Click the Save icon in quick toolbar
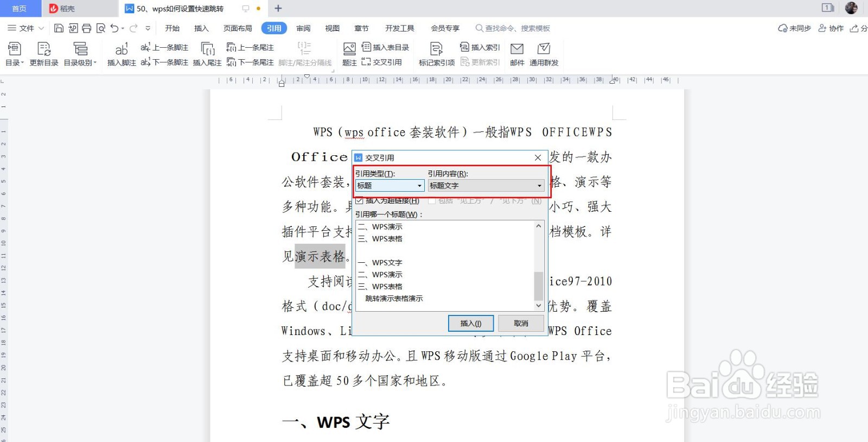The height and width of the screenshot is (442, 868). (x=59, y=28)
